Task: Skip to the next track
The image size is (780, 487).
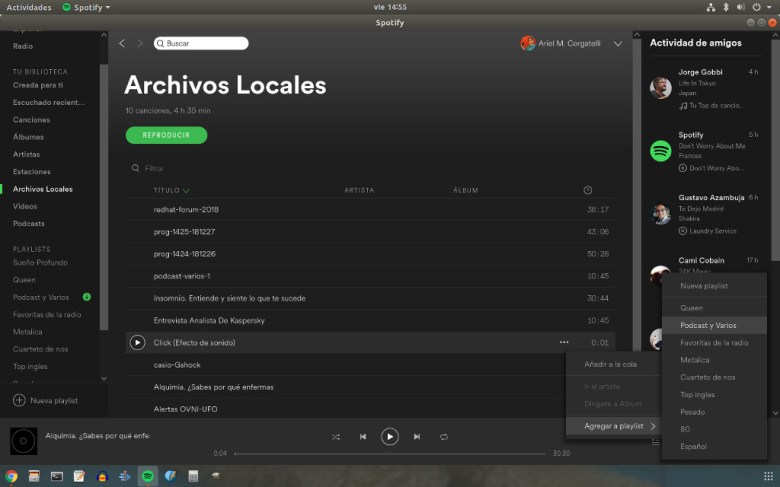Action: coord(417,437)
